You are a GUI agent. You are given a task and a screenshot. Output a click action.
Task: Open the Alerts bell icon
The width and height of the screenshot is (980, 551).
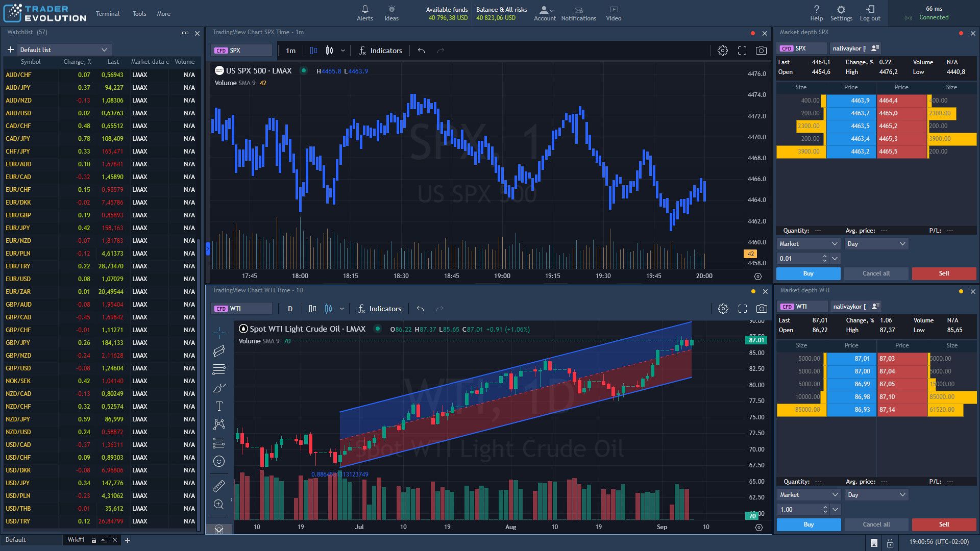pyautogui.click(x=364, y=9)
